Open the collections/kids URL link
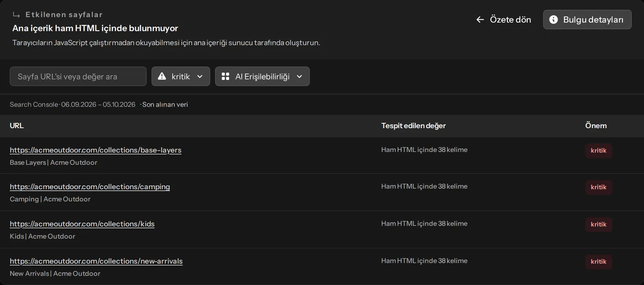The width and height of the screenshot is (644, 285). pos(82,224)
